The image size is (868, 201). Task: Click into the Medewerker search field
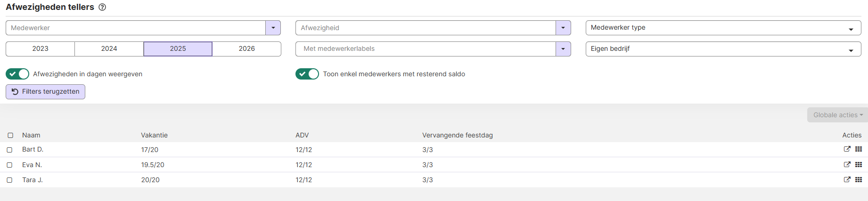pyautogui.click(x=136, y=28)
